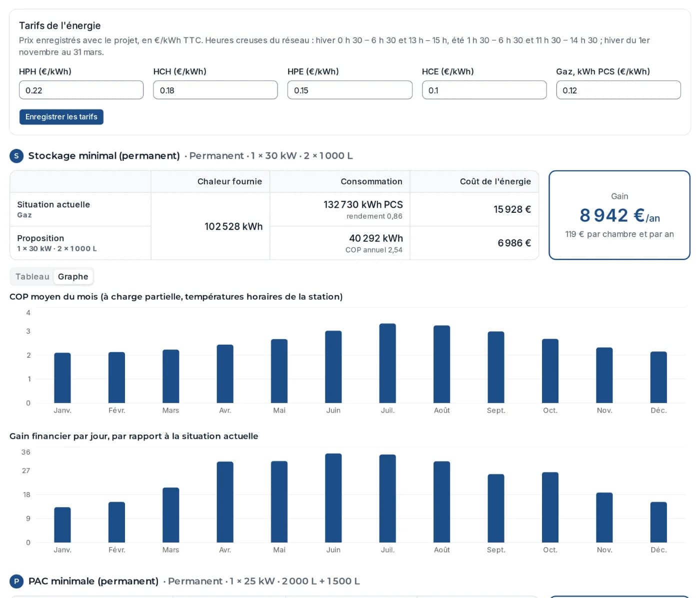Click the blue P badge for PAC minimale

point(16,582)
